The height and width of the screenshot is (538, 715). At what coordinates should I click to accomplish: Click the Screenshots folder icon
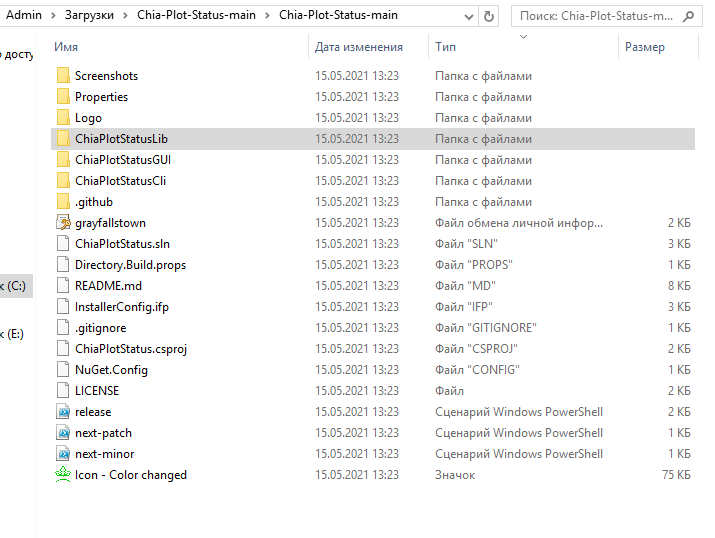point(63,76)
